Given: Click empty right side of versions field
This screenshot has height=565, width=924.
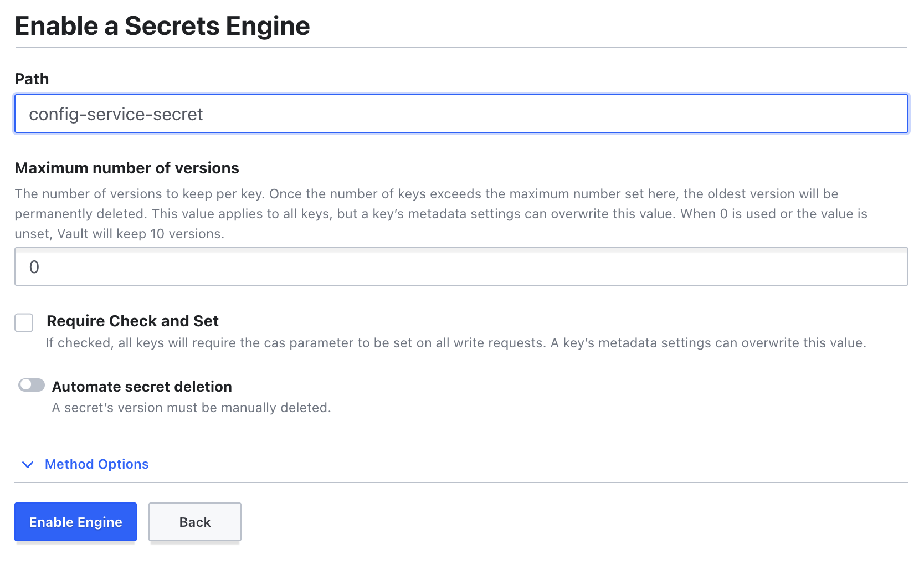Looking at the screenshot, I should pyautogui.click(x=720, y=267).
